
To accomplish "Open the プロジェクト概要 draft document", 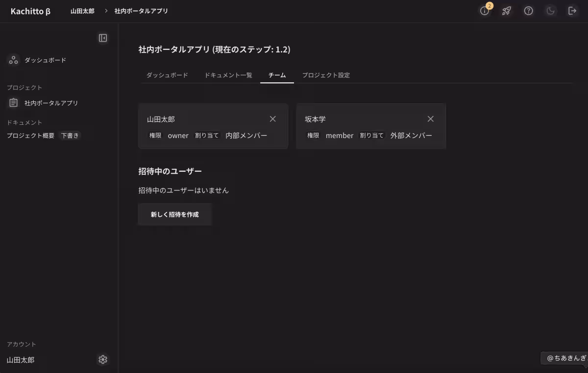I will tap(29, 136).
